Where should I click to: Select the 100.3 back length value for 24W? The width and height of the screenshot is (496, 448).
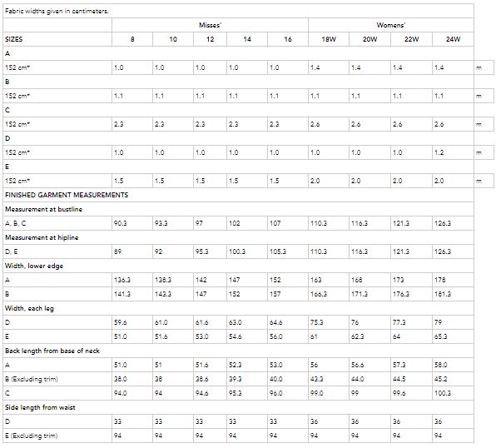[x=443, y=393]
